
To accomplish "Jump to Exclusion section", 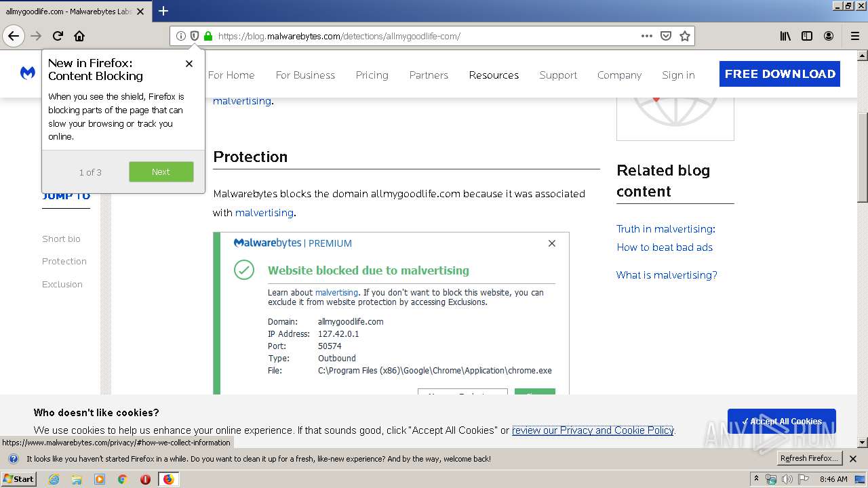I will [62, 284].
